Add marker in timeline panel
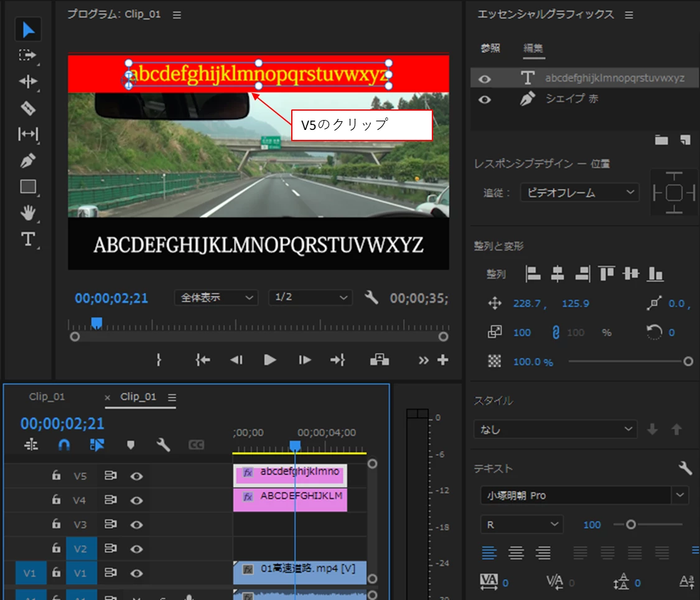The image size is (700, 600). tap(131, 445)
